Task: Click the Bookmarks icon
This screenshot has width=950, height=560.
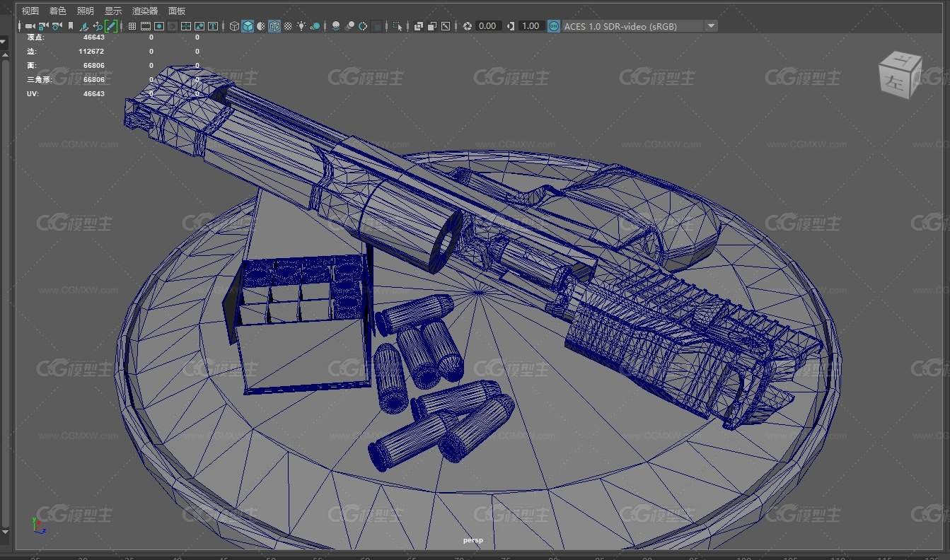Action: [x=71, y=26]
